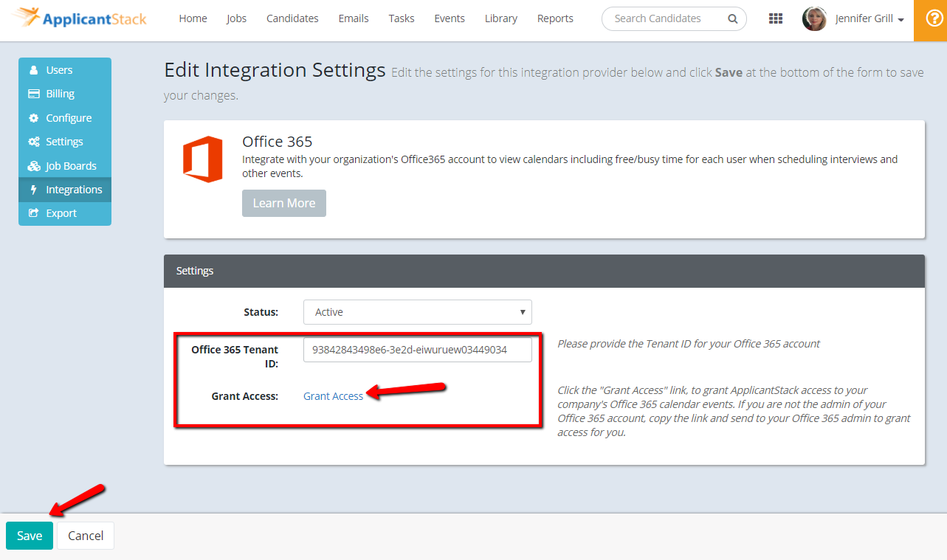947x560 pixels.
Task: Click the Office 365 heading text
Action: (x=278, y=142)
